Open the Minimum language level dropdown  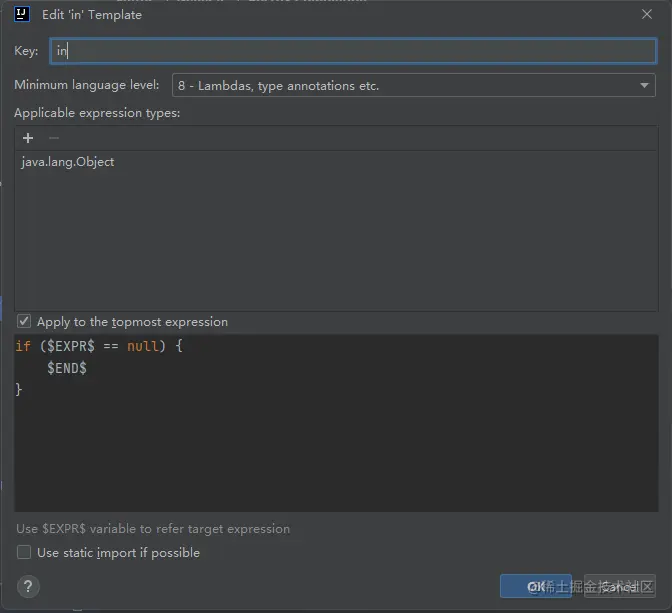click(414, 85)
